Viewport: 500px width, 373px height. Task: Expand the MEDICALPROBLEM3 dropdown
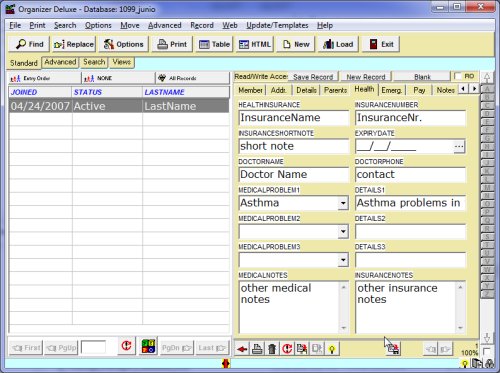click(x=343, y=260)
